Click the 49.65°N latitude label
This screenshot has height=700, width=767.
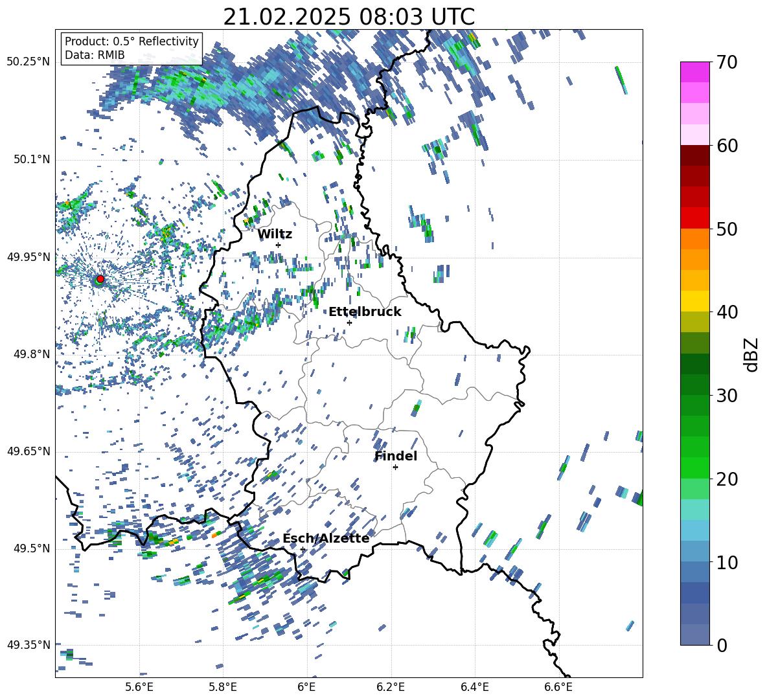(x=29, y=451)
